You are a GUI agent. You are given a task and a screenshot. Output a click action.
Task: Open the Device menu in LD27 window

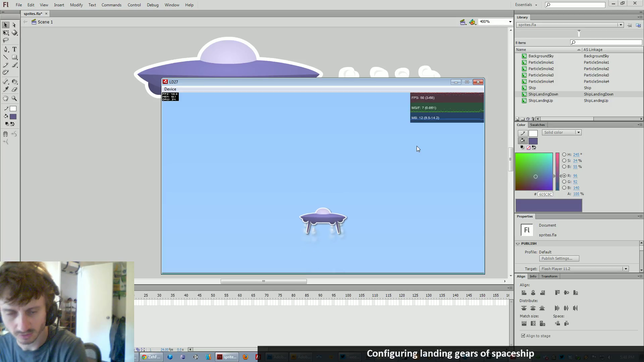tap(170, 89)
